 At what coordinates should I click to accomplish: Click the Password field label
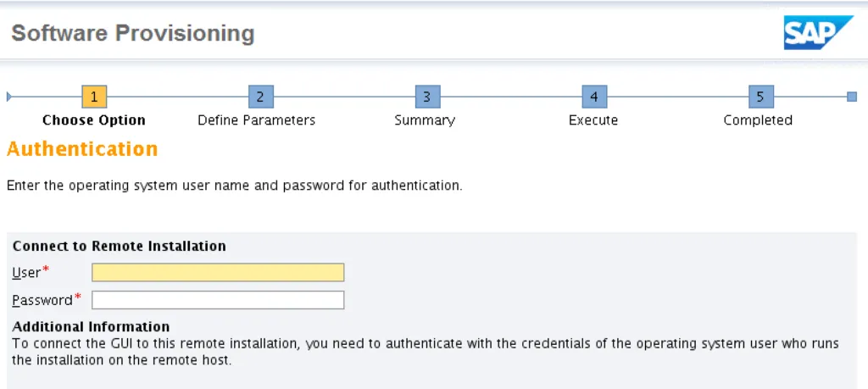(42, 300)
